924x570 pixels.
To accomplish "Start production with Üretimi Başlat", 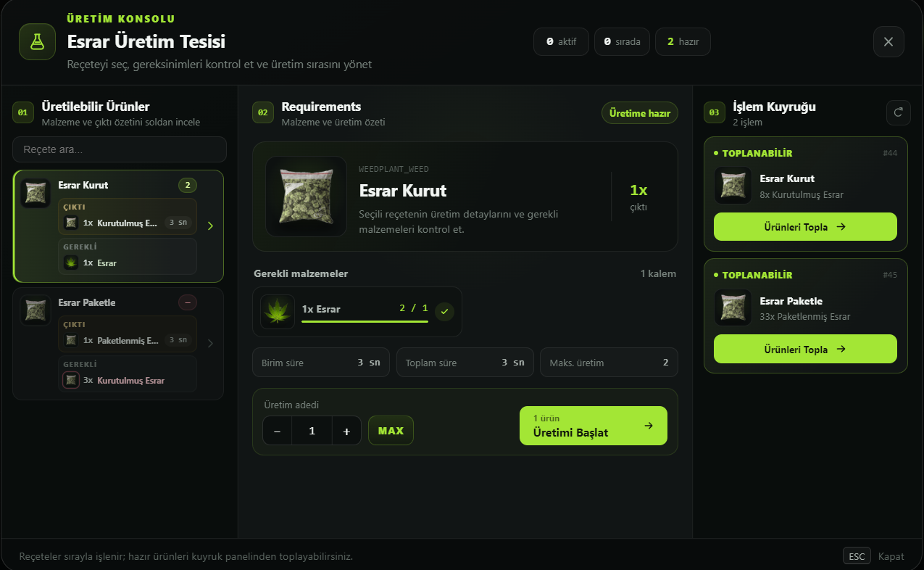I will pos(594,426).
